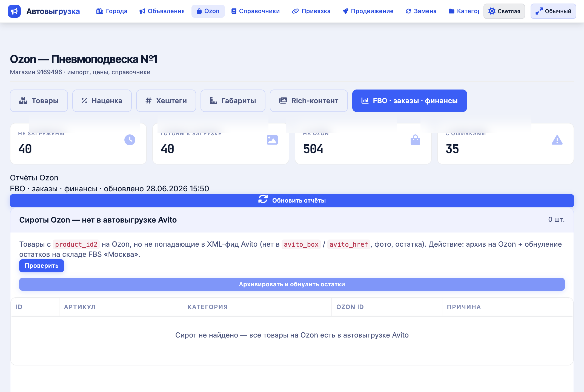Click the avito_href code label
The image size is (584, 392).
pyautogui.click(x=349, y=244)
